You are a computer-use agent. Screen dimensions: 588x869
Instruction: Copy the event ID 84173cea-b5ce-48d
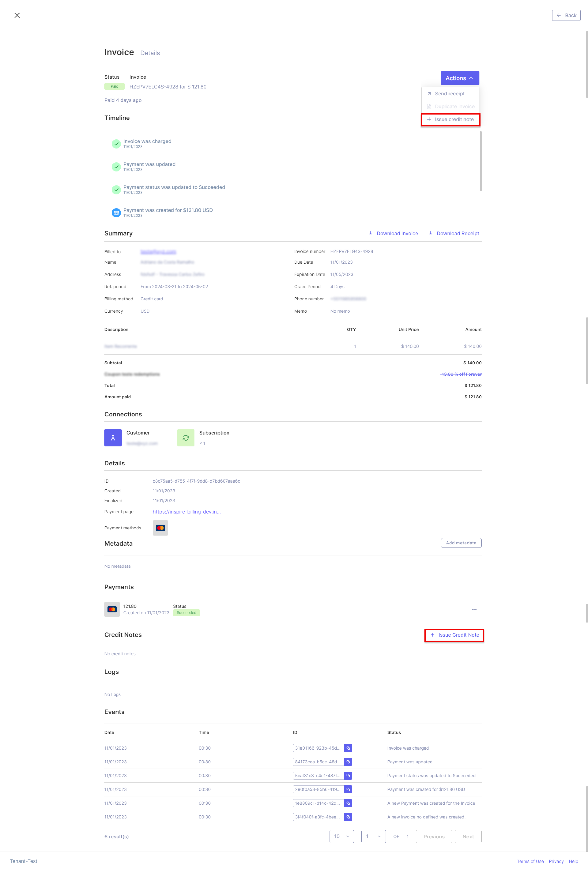pos(348,762)
